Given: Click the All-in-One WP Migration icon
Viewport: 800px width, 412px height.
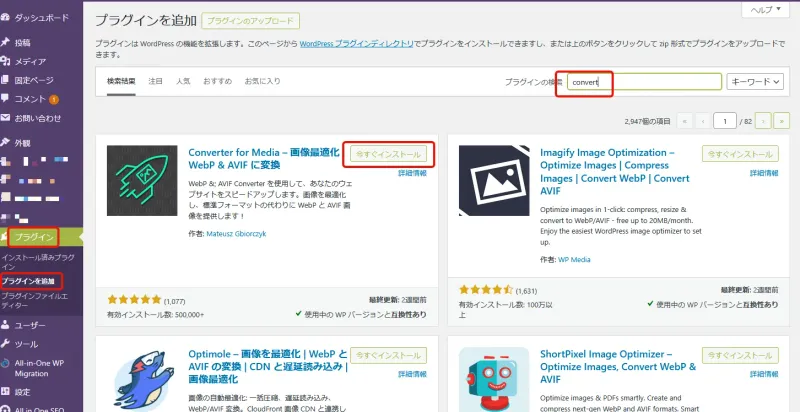Looking at the screenshot, I should click(5, 364).
